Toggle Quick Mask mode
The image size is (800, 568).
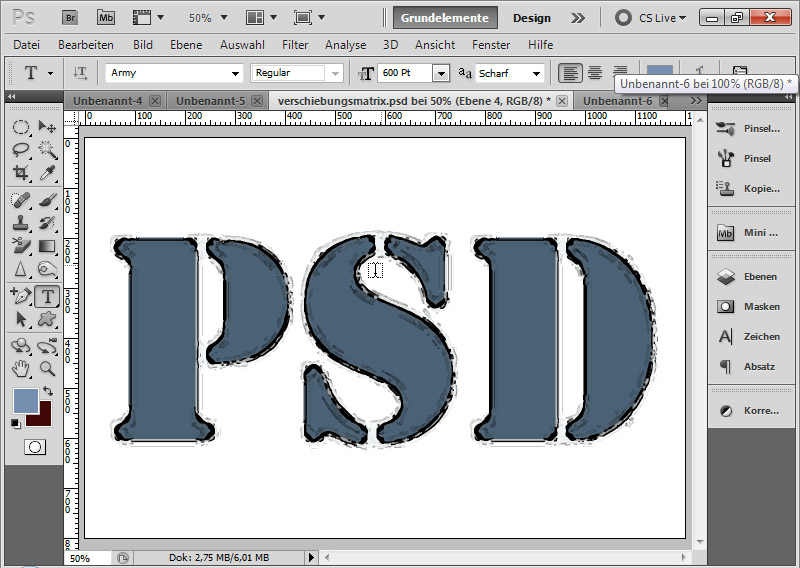coord(34,446)
